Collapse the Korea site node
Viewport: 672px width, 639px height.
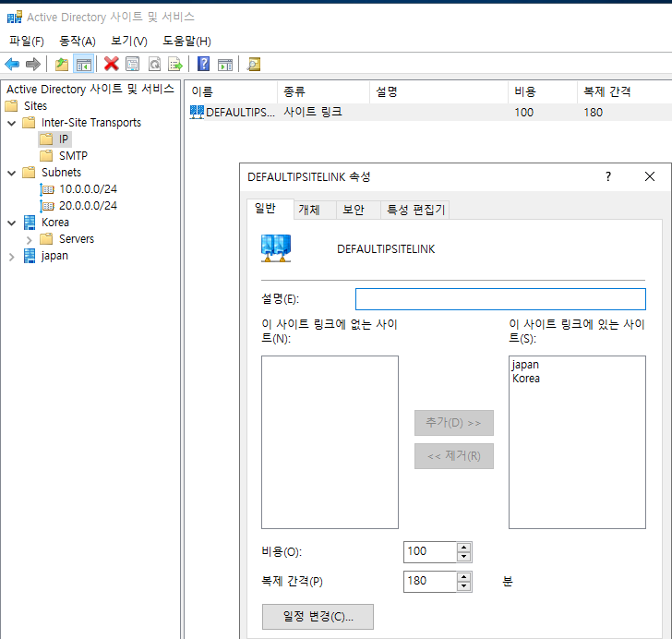12,223
